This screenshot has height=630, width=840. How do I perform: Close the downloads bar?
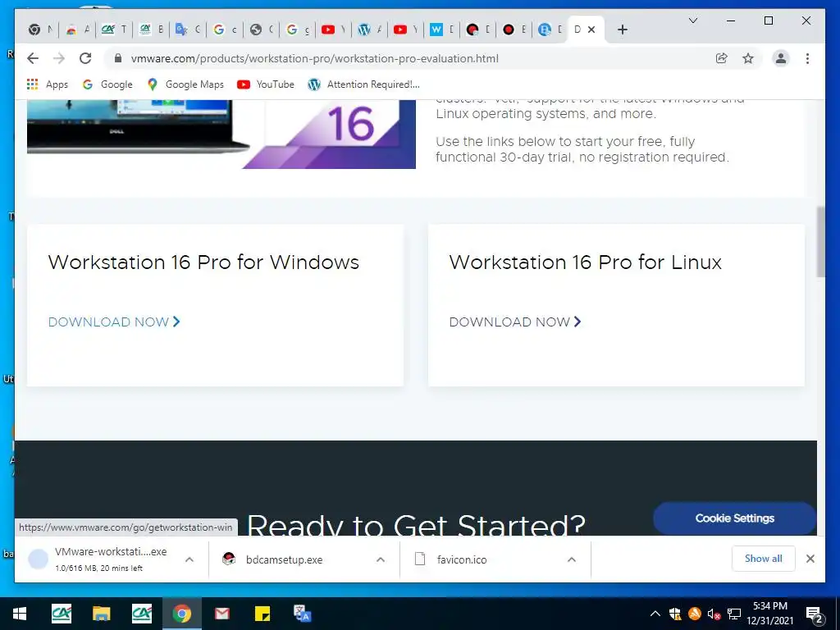(810, 559)
